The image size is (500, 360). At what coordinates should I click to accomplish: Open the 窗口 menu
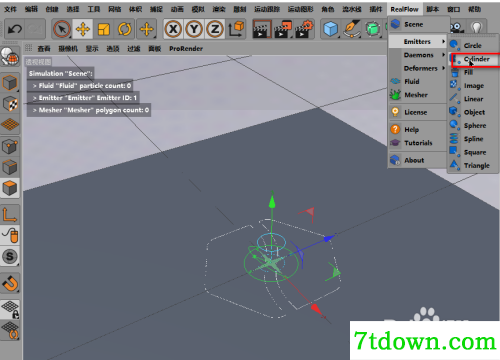[453, 9]
